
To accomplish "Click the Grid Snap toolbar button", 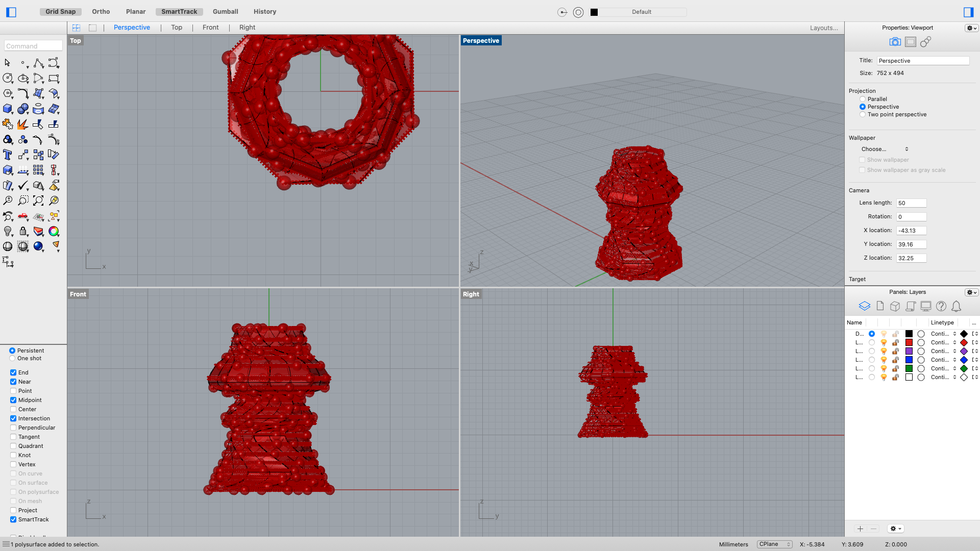I will (61, 11).
